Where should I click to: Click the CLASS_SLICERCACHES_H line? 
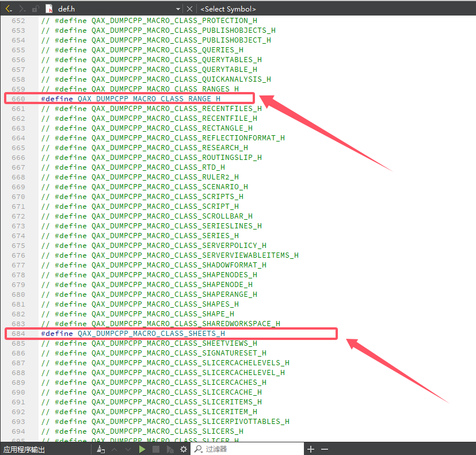click(x=154, y=383)
